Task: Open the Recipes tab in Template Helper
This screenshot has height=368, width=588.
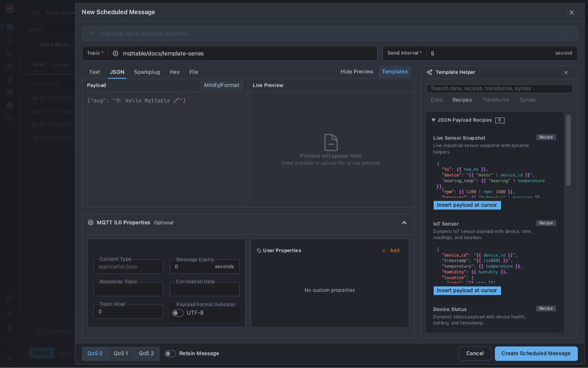Action: pos(462,100)
